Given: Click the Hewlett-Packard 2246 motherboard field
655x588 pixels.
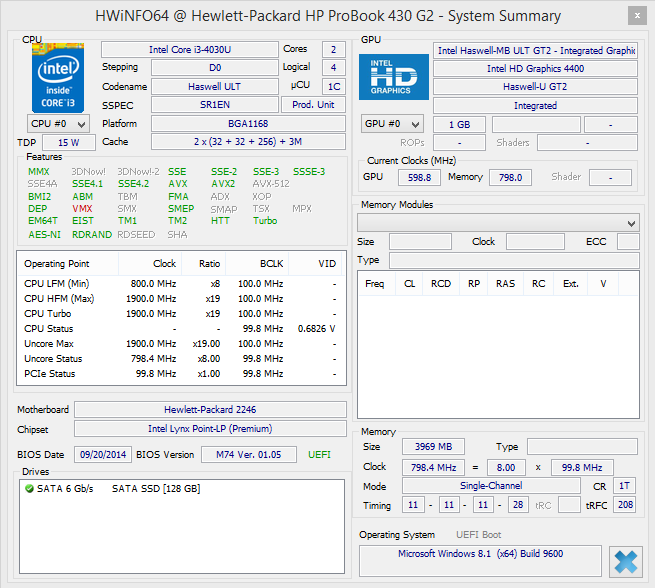Looking at the screenshot, I should pyautogui.click(x=210, y=409).
